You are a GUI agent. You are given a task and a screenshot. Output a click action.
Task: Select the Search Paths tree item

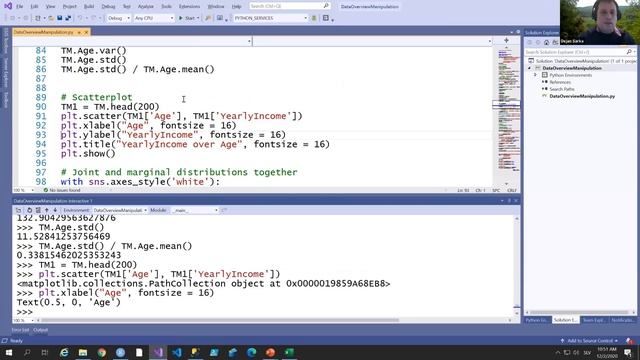click(562, 89)
